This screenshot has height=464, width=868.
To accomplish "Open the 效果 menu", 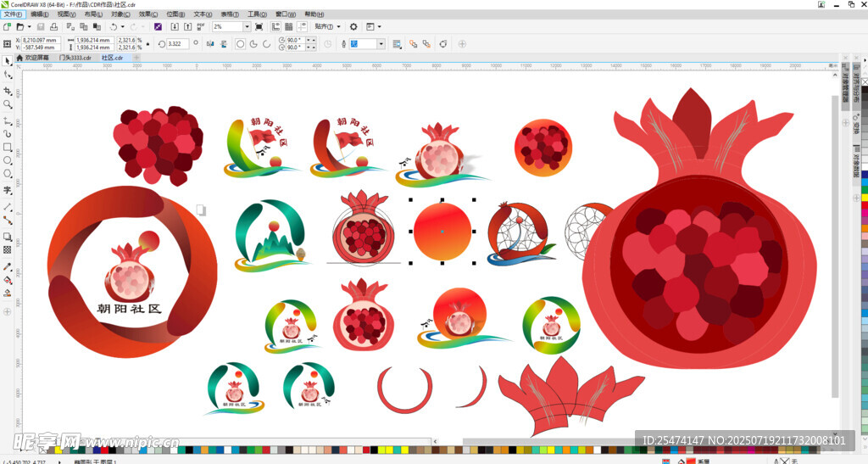I will click(x=147, y=14).
